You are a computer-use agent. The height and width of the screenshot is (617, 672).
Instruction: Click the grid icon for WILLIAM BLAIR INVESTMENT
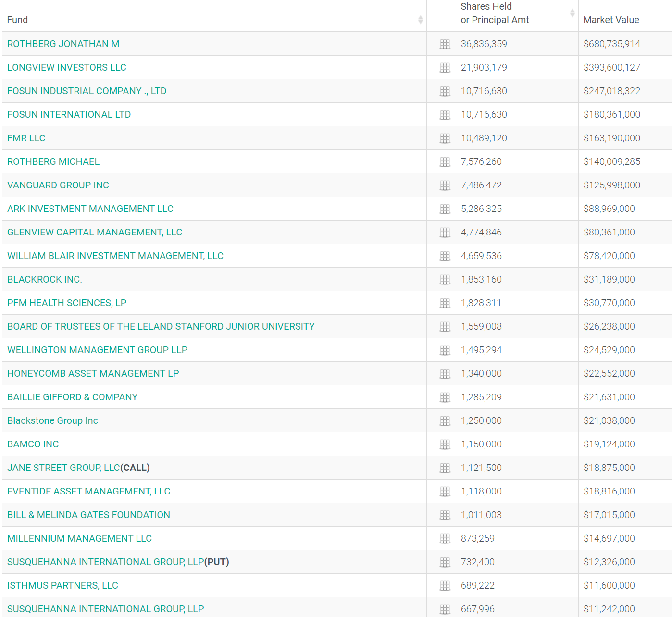[x=445, y=256]
